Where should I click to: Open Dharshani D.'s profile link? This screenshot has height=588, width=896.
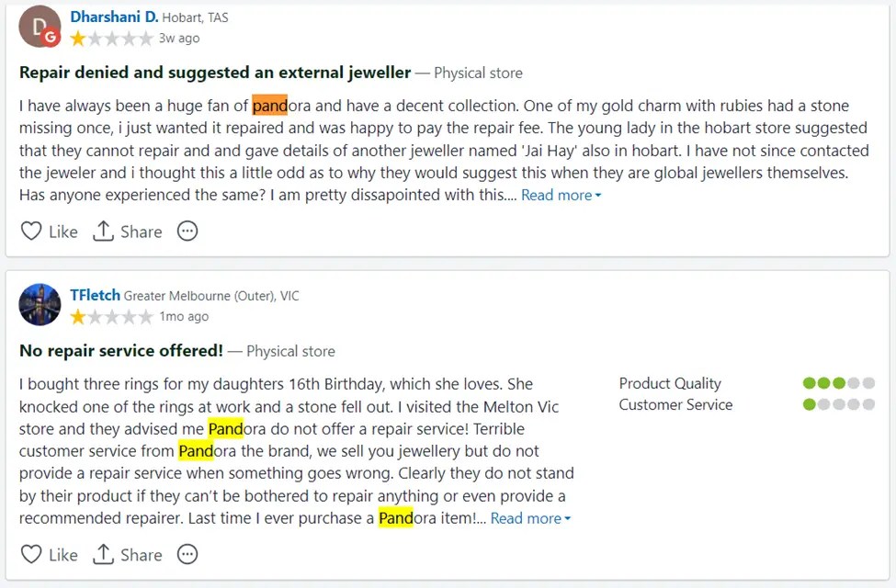pyautogui.click(x=113, y=17)
